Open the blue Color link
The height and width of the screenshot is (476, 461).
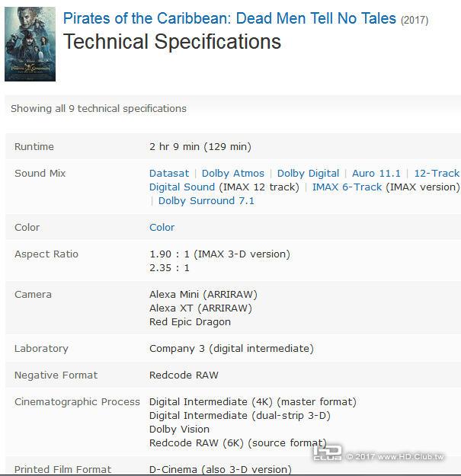click(x=162, y=227)
